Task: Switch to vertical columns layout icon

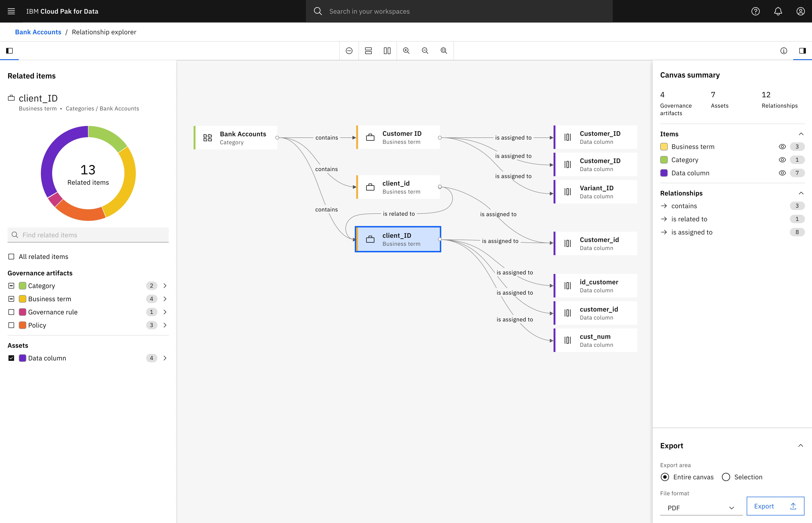Action: (x=387, y=51)
